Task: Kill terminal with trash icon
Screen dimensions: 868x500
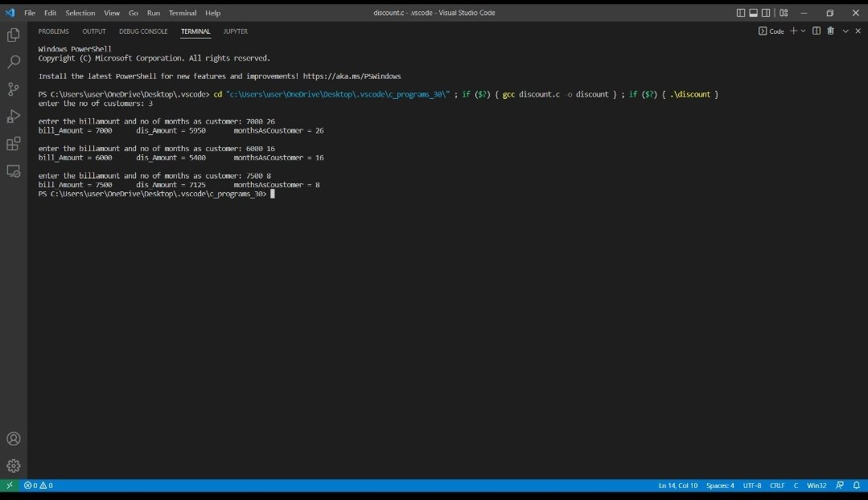Action: tap(830, 31)
